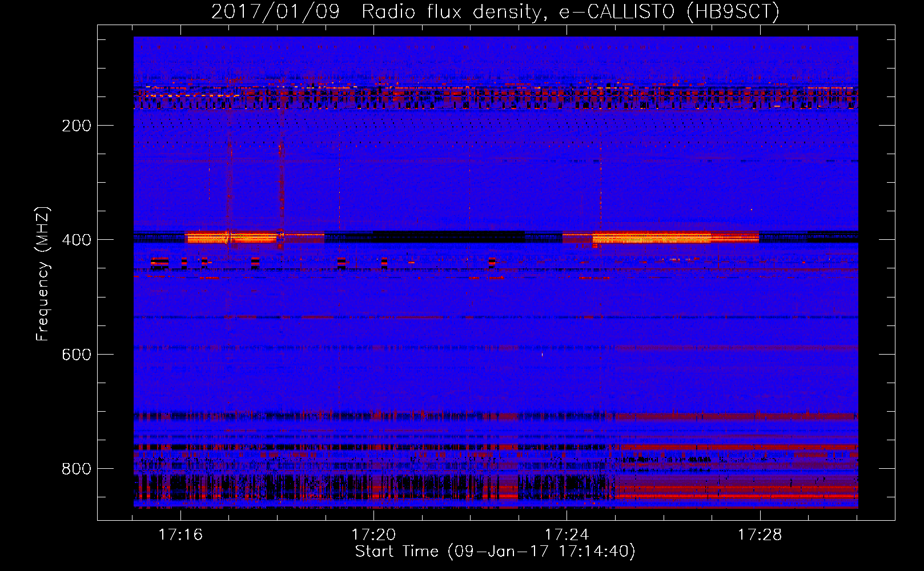Click the 'Start Time (09-Jan-17 17:14:40)' label
Screen dimensions: 924x571
495,552
